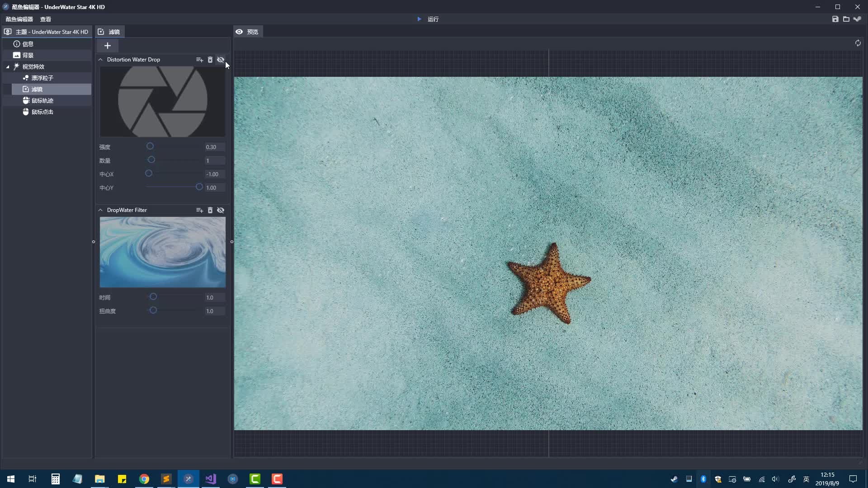
Task: Select 鼠标轨迹 in the tree
Action: [42, 100]
